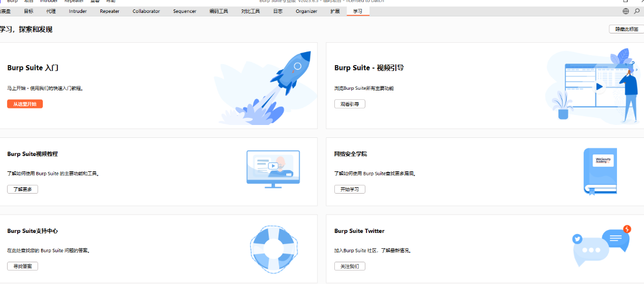Viewport: 644px width, 284px height.
Task: Hide this tab using 隐藏此标签 button
Action: (626, 29)
